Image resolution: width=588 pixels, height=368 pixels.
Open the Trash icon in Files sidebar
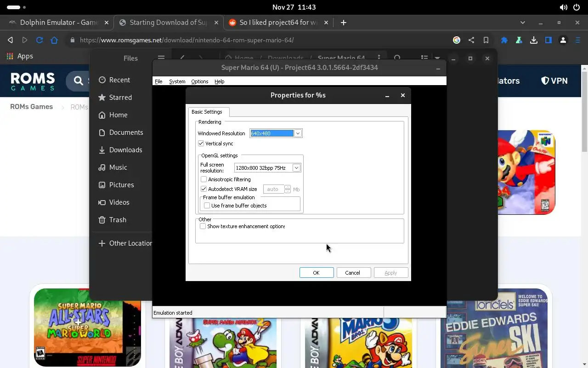102,220
